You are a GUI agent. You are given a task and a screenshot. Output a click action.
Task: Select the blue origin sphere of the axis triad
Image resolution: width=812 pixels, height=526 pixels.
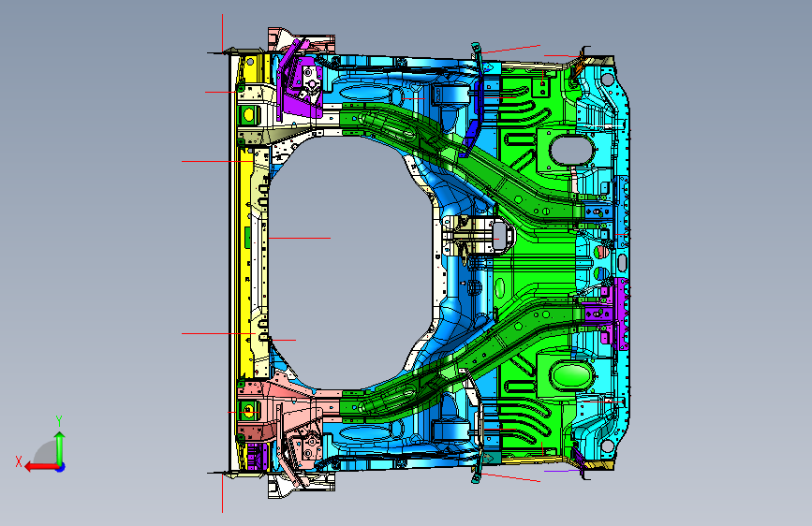[x=61, y=467]
